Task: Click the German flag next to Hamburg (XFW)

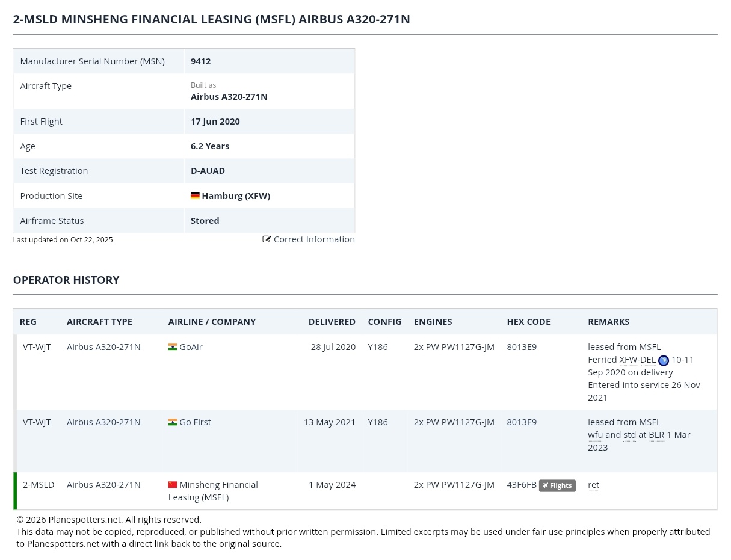Action: point(195,196)
